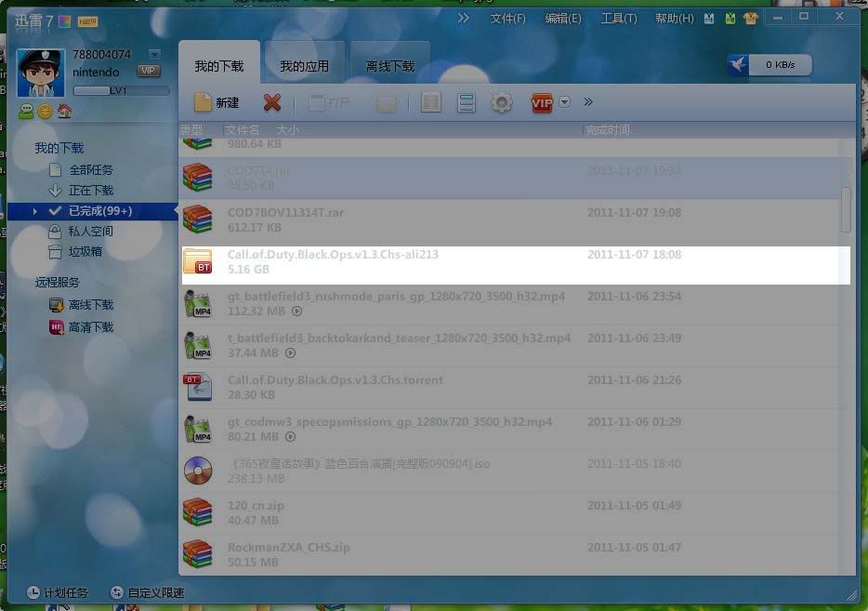868x611 pixels.
Task: Click the gold coin icon under avatar
Action: click(45, 112)
